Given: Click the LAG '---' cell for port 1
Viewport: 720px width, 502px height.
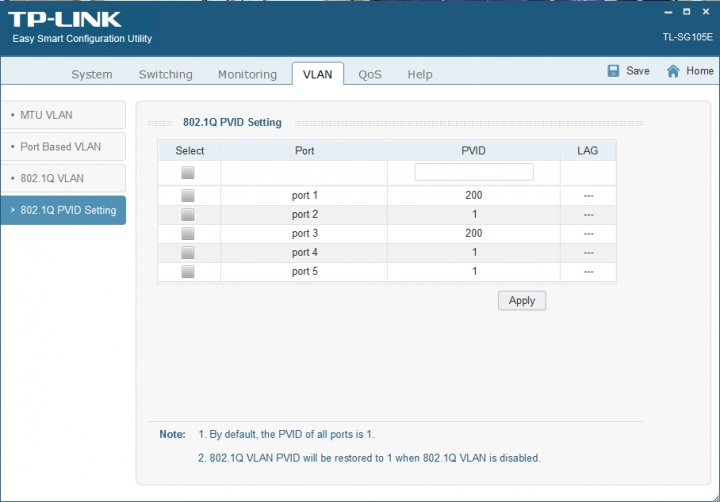Looking at the screenshot, I should [x=588, y=196].
